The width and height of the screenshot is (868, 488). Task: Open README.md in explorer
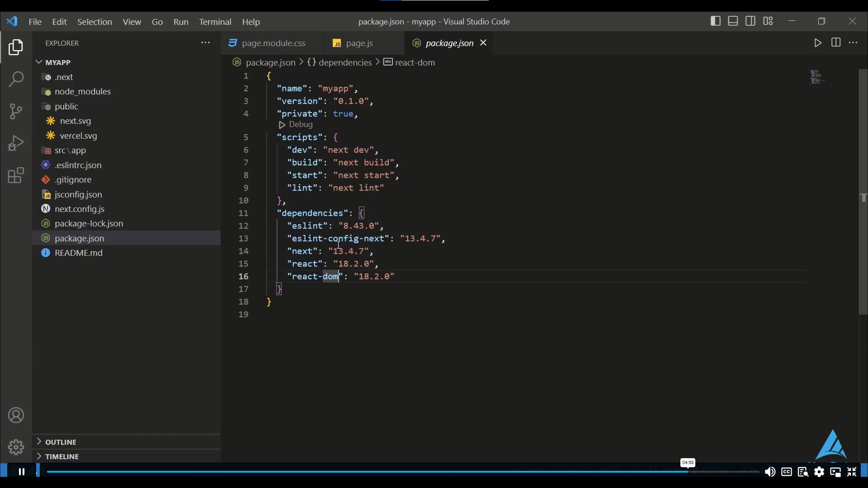126,253
